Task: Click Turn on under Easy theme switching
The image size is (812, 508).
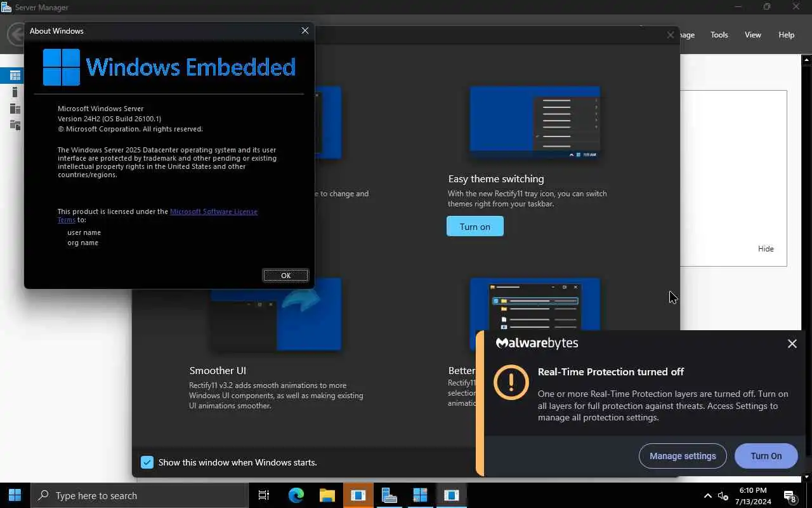Action: click(x=475, y=226)
